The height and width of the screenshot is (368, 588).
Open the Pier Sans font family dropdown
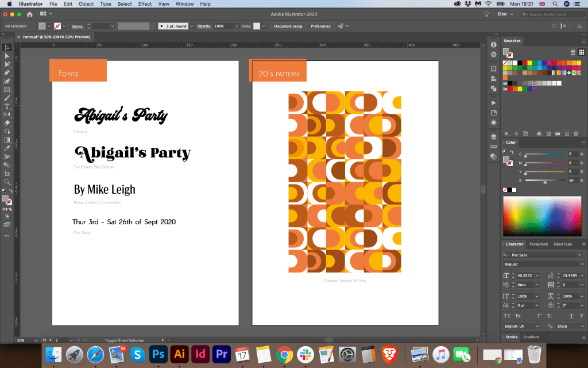(579, 255)
